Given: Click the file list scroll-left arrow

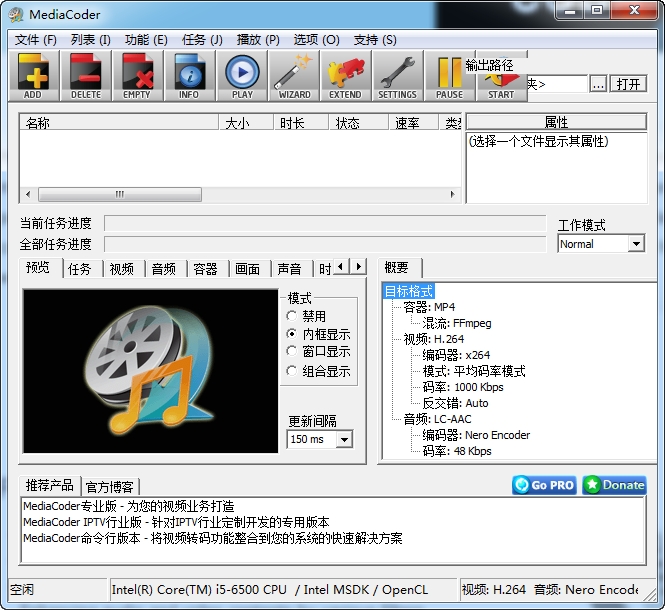Looking at the screenshot, I should point(28,194).
